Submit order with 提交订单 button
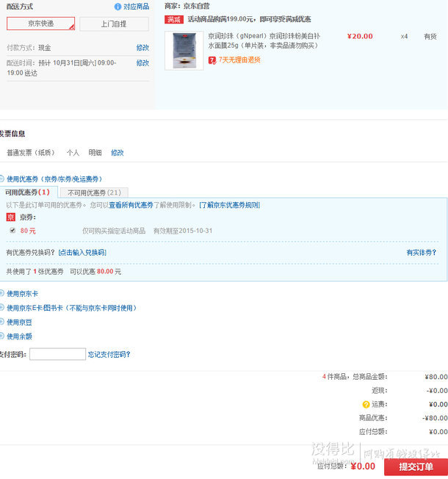448x479 pixels. pyautogui.click(x=416, y=467)
